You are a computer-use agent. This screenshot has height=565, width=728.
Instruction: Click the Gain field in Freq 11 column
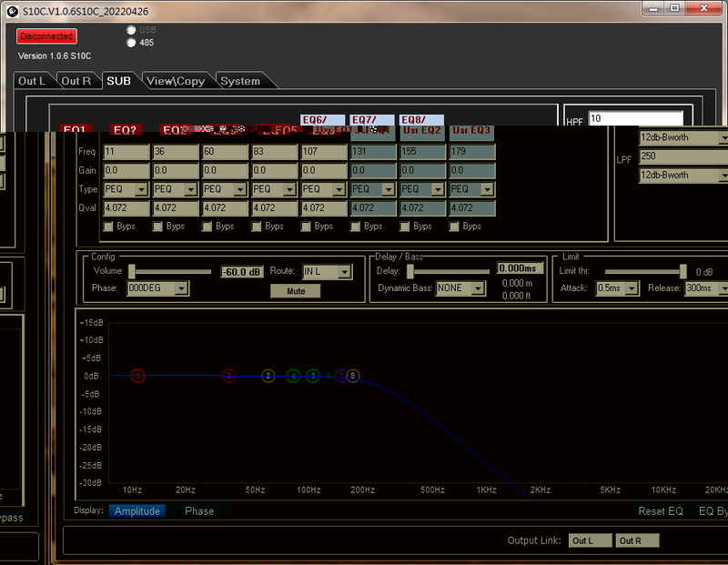coord(126,171)
